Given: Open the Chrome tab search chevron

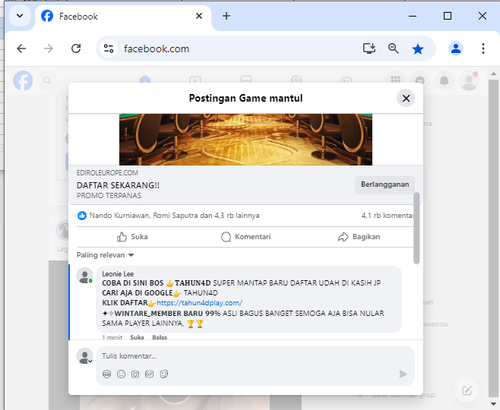Looking at the screenshot, I should (20, 16).
